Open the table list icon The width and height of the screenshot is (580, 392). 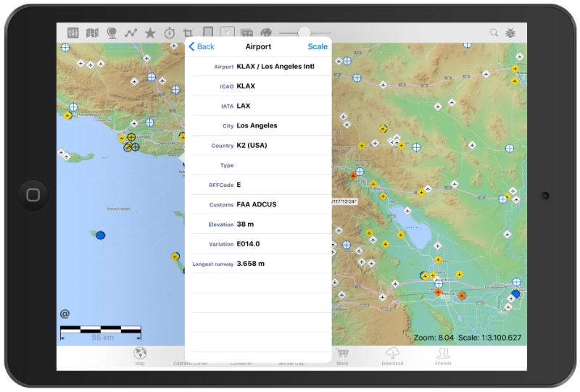[246, 33]
